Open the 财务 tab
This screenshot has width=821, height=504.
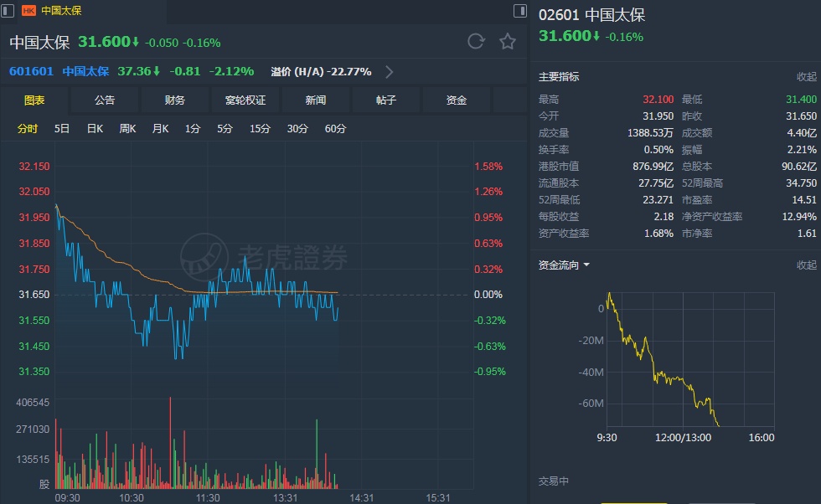coord(175,100)
